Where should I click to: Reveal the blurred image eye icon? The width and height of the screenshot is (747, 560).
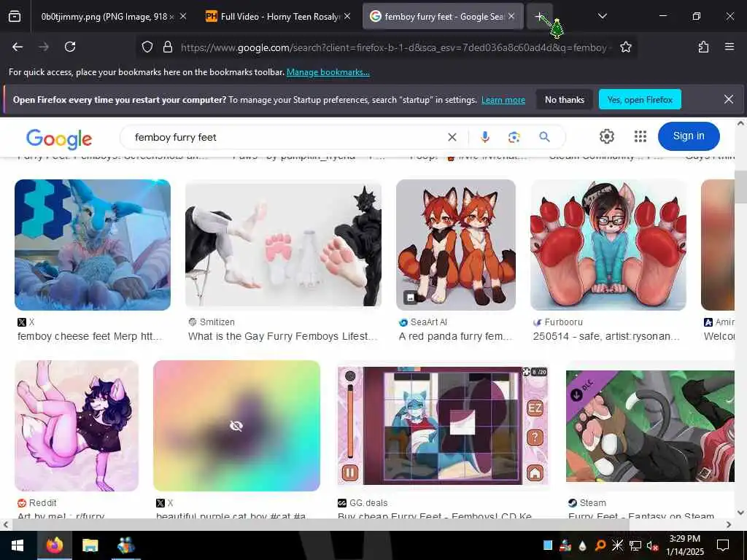(236, 426)
